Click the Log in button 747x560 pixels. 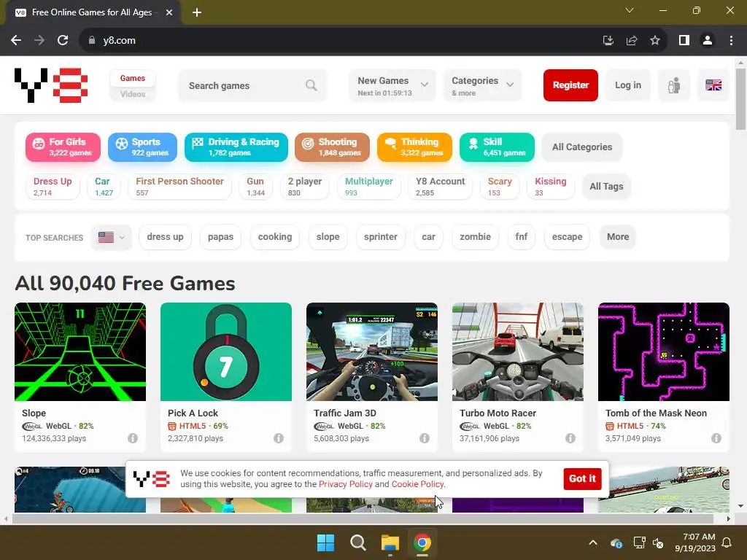point(628,85)
